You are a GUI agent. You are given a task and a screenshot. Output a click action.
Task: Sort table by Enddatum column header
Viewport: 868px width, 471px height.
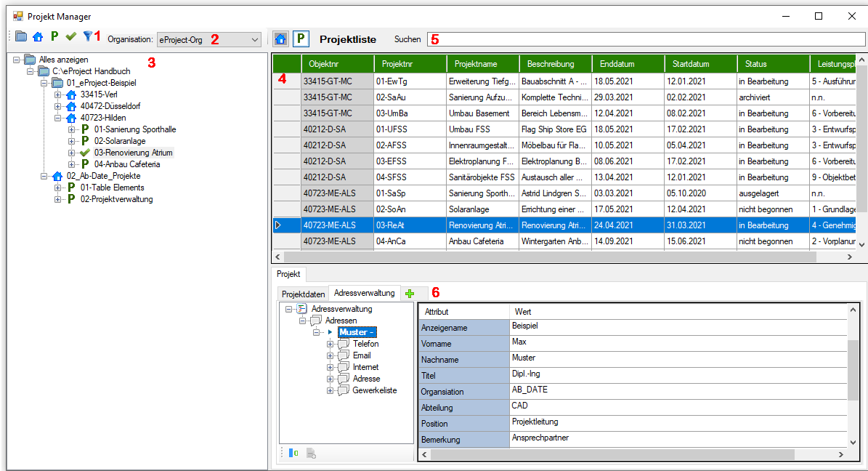click(x=628, y=64)
